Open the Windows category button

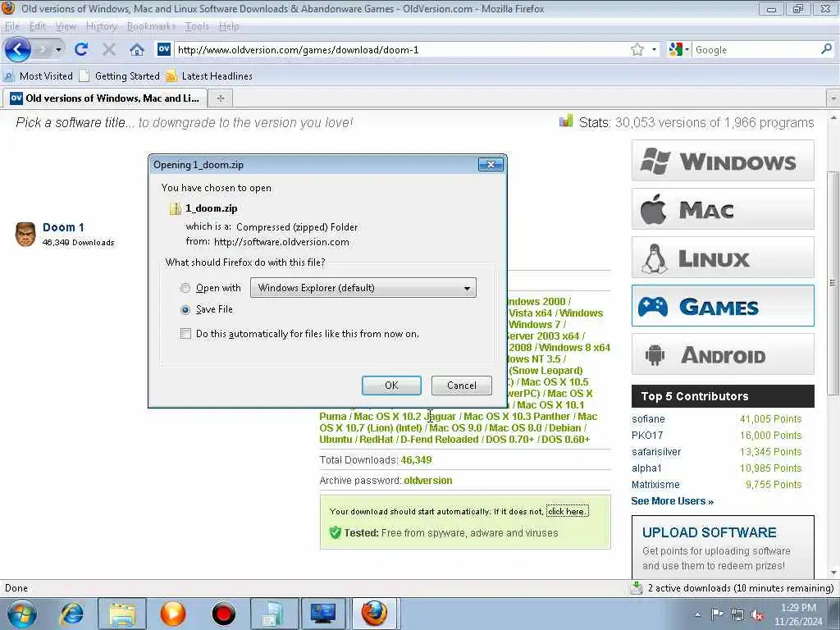click(723, 161)
